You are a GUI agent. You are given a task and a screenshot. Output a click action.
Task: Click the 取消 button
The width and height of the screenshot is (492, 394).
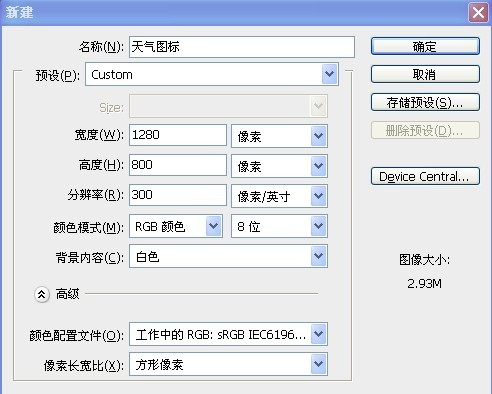(x=425, y=74)
